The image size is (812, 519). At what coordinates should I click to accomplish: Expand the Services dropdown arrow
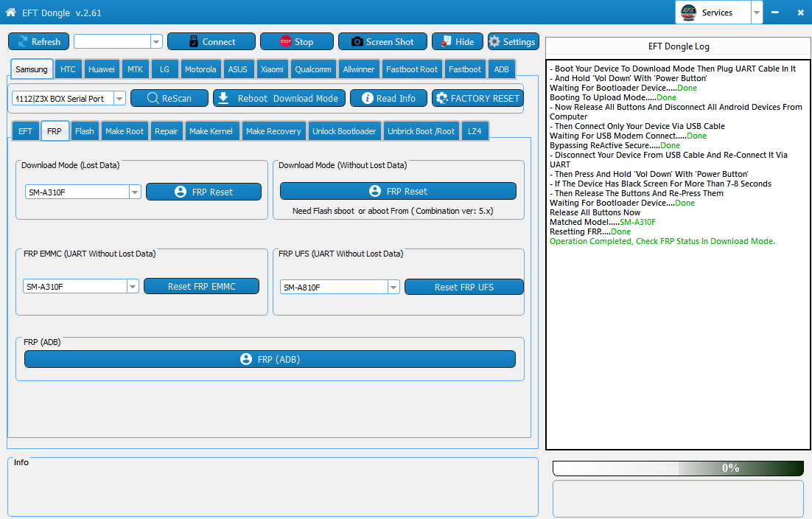(x=757, y=13)
